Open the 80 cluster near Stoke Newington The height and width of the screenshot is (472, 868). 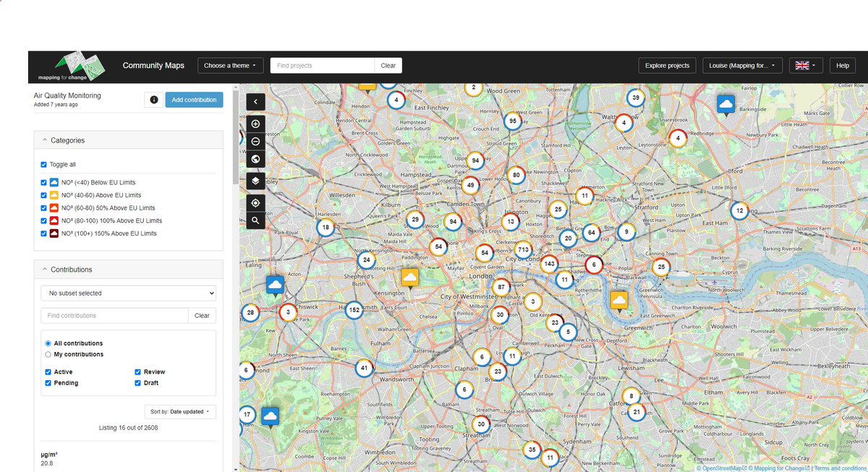[x=516, y=175]
